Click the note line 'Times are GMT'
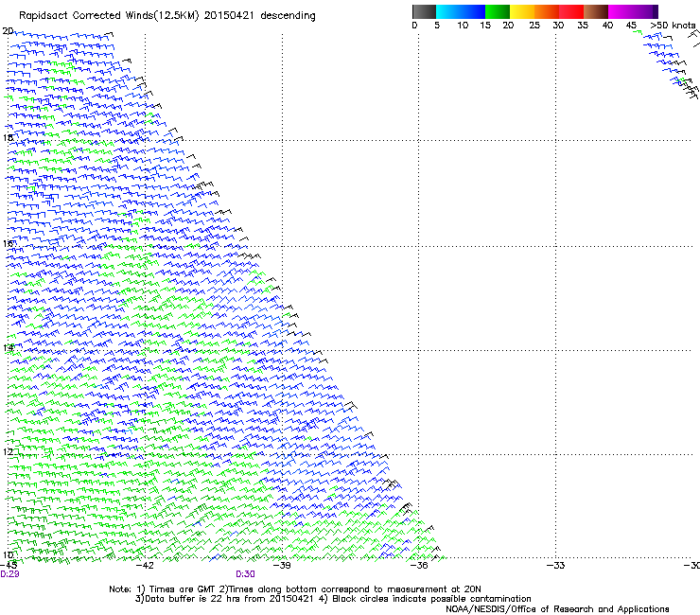 pyautogui.click(x=182, y=589)
